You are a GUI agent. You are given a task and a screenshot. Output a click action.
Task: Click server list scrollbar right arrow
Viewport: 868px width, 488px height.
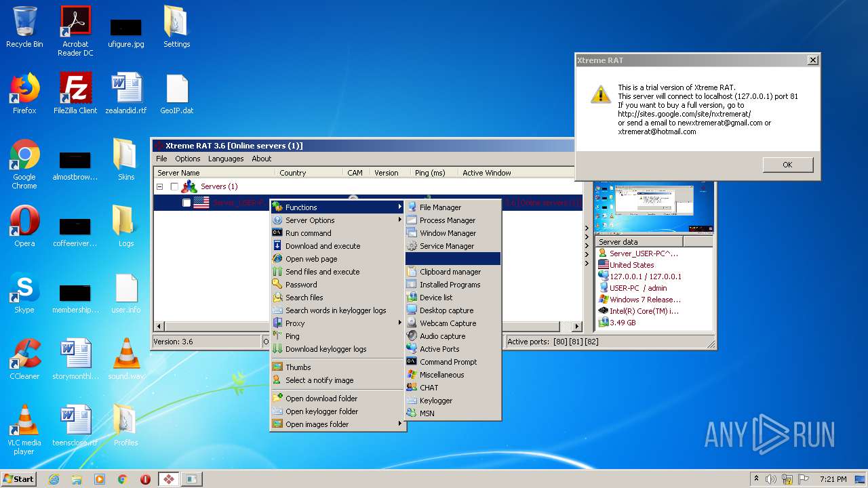tap(577, 326)
